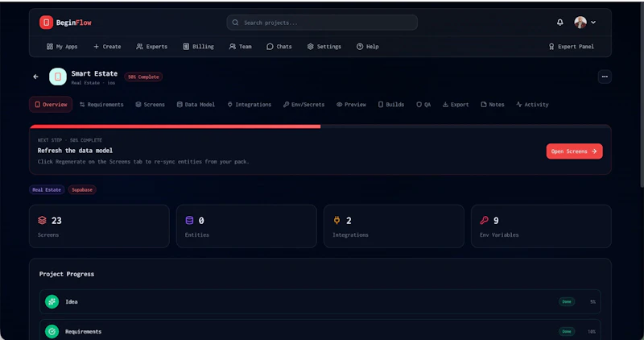
Task: Select the Overview tab
Action: [51, 105]
